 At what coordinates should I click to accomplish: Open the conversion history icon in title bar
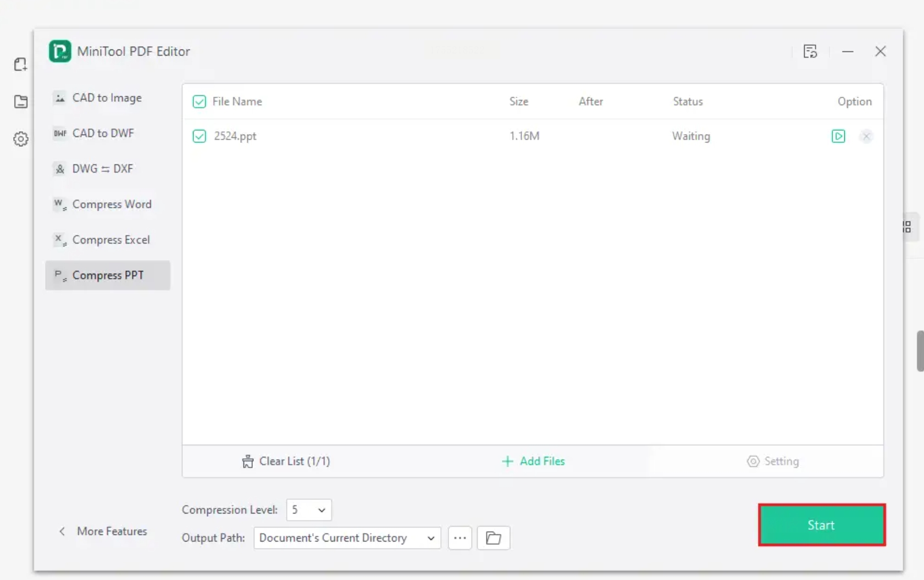click(810, 51)
